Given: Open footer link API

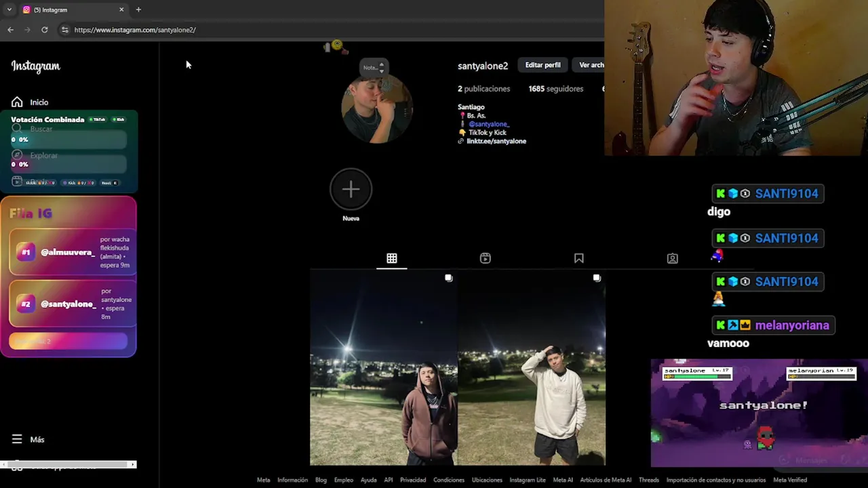Looking at the screenshot, I should [389, 480].
